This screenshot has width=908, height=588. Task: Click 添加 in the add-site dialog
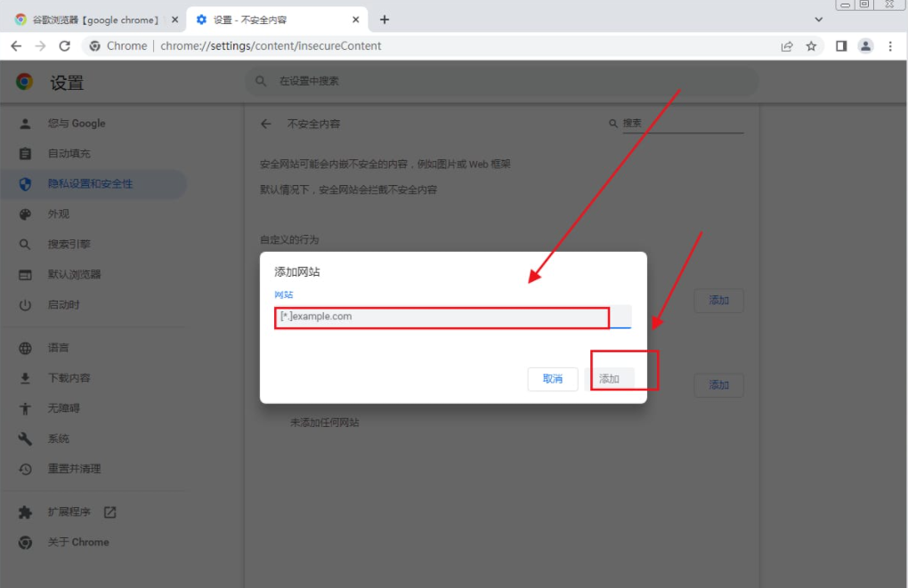click(610, 378)
